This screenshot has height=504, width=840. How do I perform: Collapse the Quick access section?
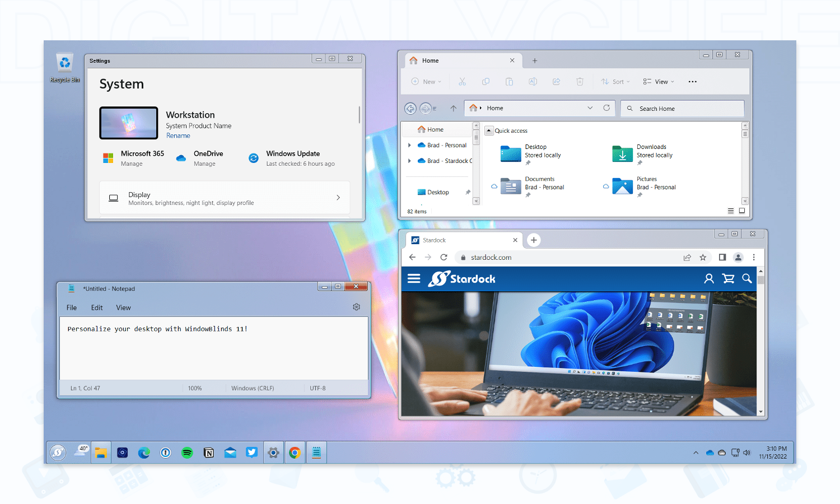(x=489, y=130)
